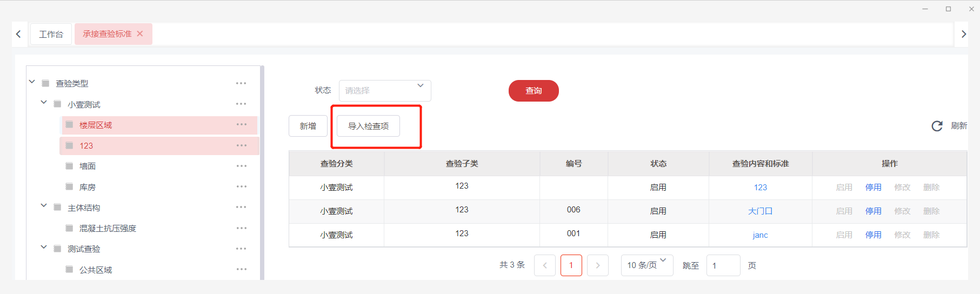Open the 10 条/页 page size dropdown

pyautogui.click(x=646, y=265)
